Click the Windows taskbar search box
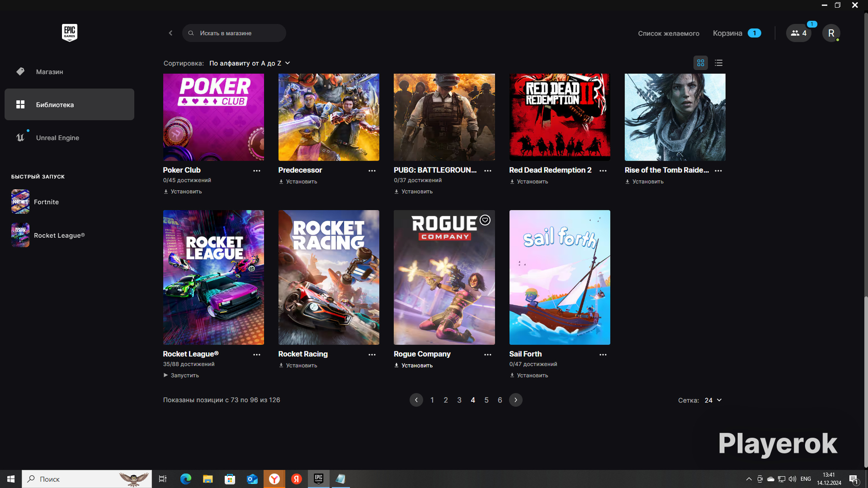This screenshot has width=868, height=488. (87, 479)
